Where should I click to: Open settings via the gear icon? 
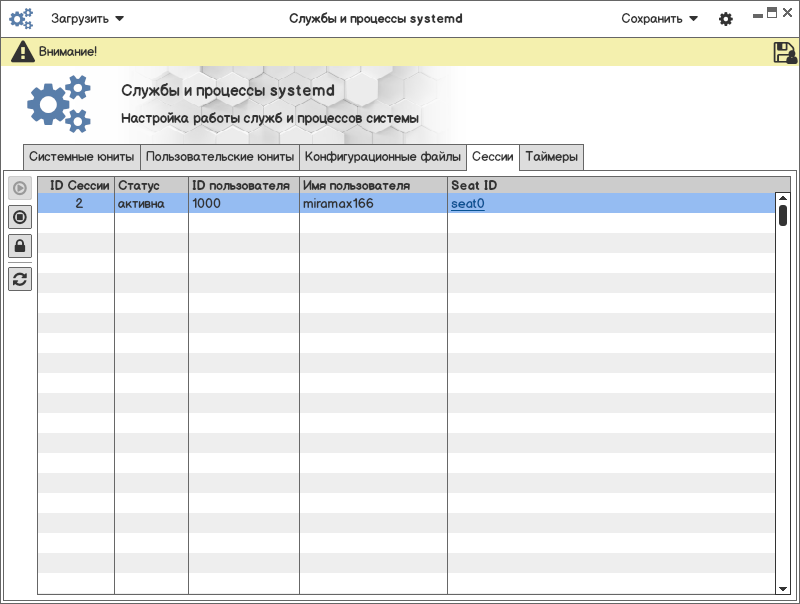(726, 19)
